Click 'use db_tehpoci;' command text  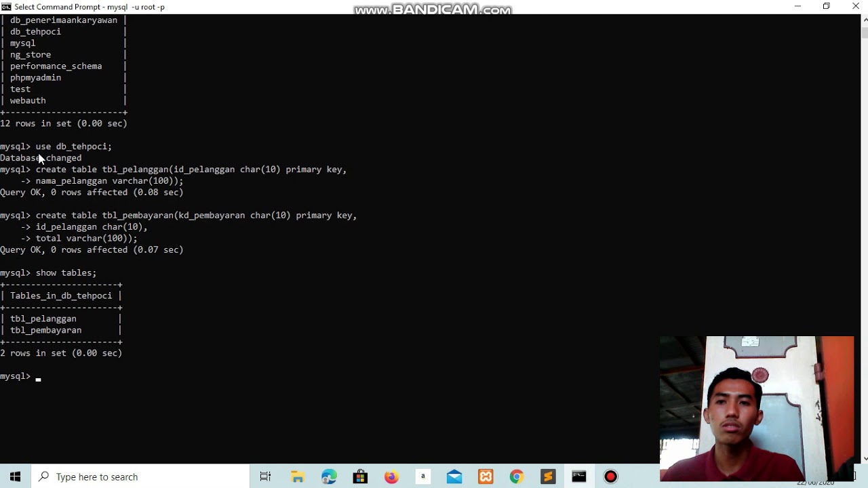73,146
